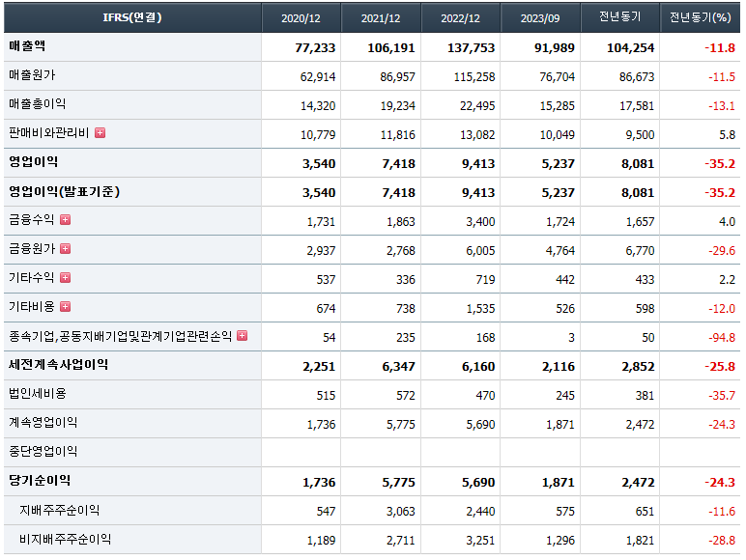Click 관계기업관련손익 change percentage -94.8
Screen dimensions: 746x560
[722, 338]
